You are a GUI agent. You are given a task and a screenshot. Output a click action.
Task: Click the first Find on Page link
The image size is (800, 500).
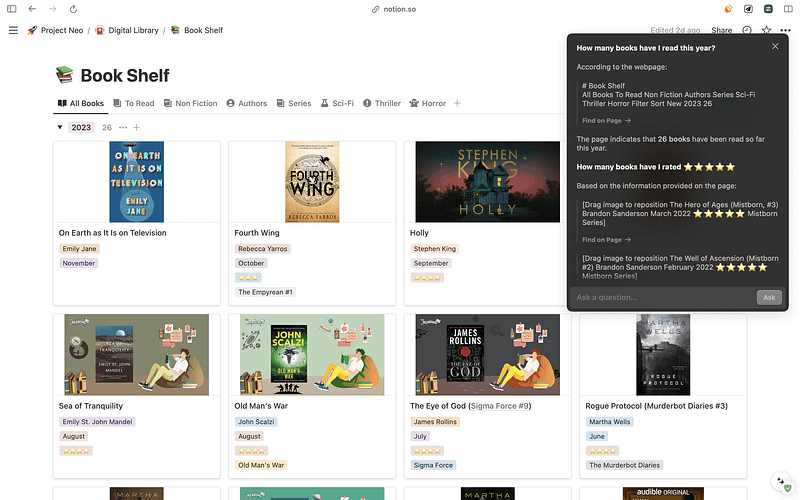click(x=606, y=120)
